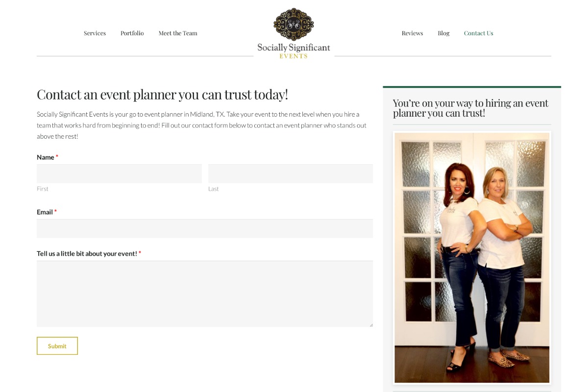The image size is (588, 392).
Task: Click the sidebar 'You're on your way' heading
Action: click(x=471, y=108)
